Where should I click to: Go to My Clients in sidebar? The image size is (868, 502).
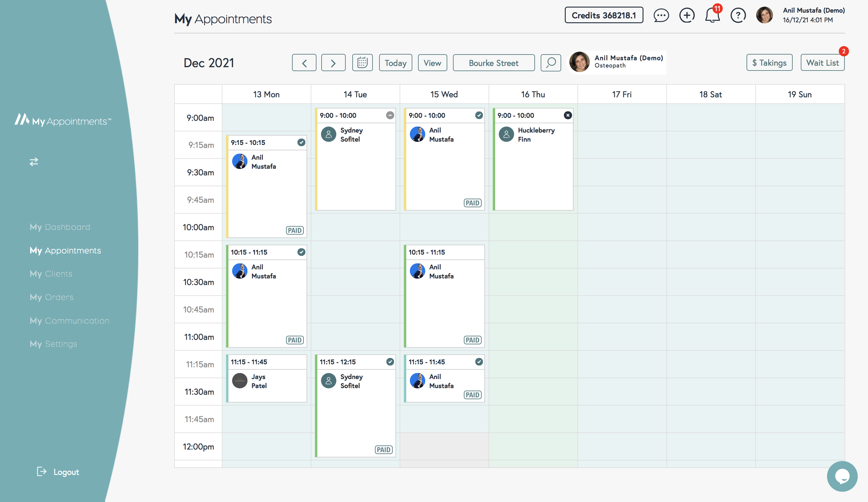coord(51,274)
